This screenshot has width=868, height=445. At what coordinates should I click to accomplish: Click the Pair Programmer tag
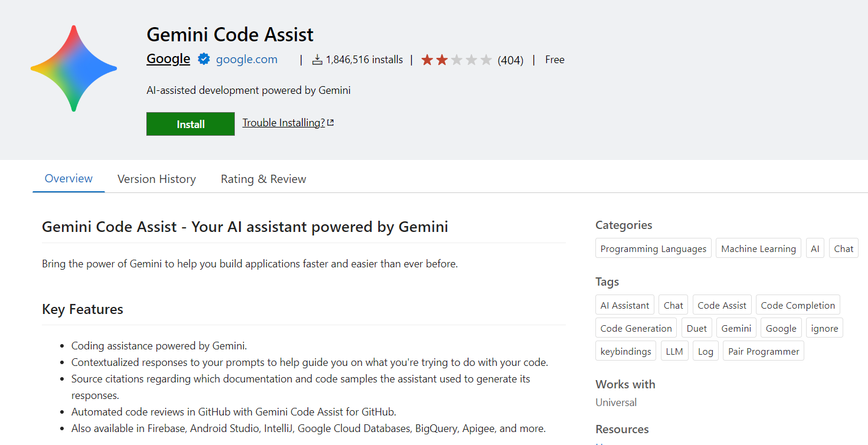pyautogui.click(x=764, y=351)
